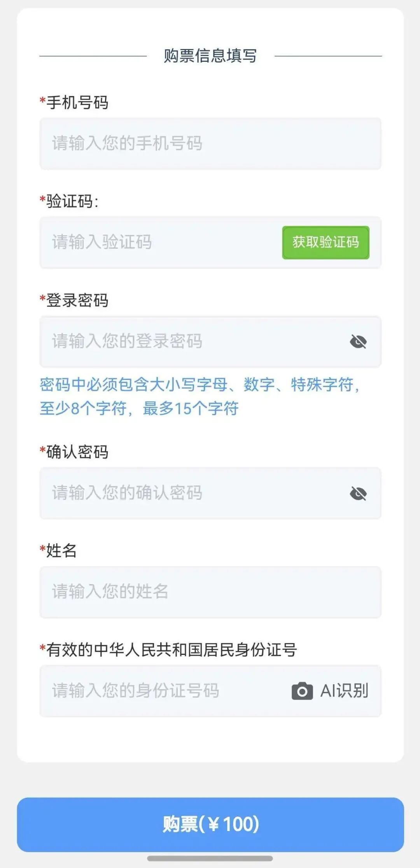Click the 姓名 name input field
The image size is (420, 868).
pos(210,592)
